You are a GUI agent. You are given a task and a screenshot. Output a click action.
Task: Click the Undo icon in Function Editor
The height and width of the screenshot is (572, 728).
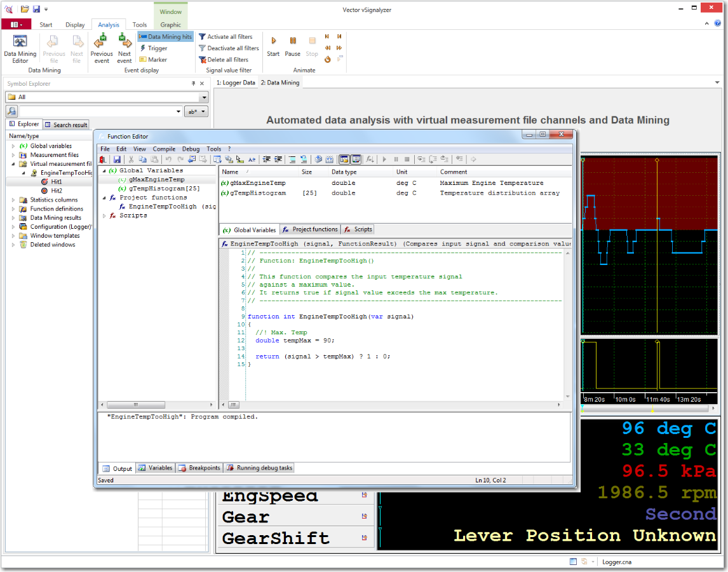pos(168,160)
